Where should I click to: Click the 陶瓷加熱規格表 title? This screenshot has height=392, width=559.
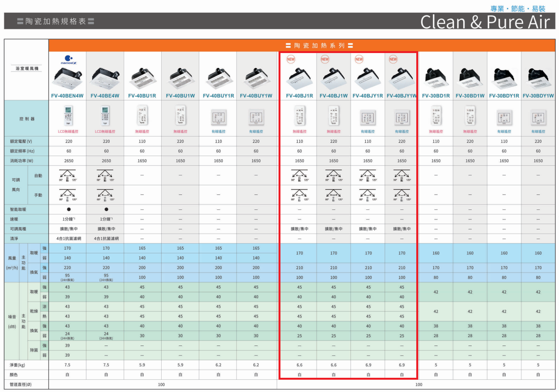tap(56, 22)
